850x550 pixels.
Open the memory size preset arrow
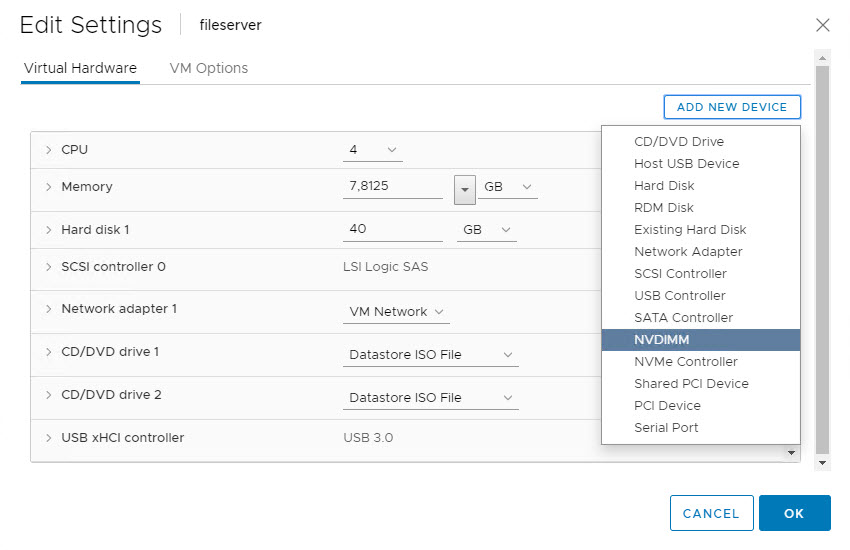pos(464,188)
